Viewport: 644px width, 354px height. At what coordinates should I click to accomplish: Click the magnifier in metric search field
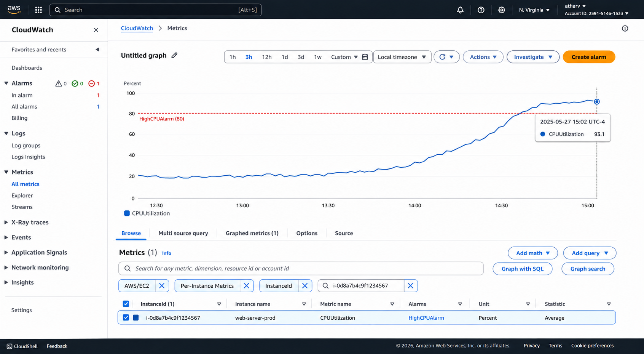pyautogui.click(x=128, y=269)
